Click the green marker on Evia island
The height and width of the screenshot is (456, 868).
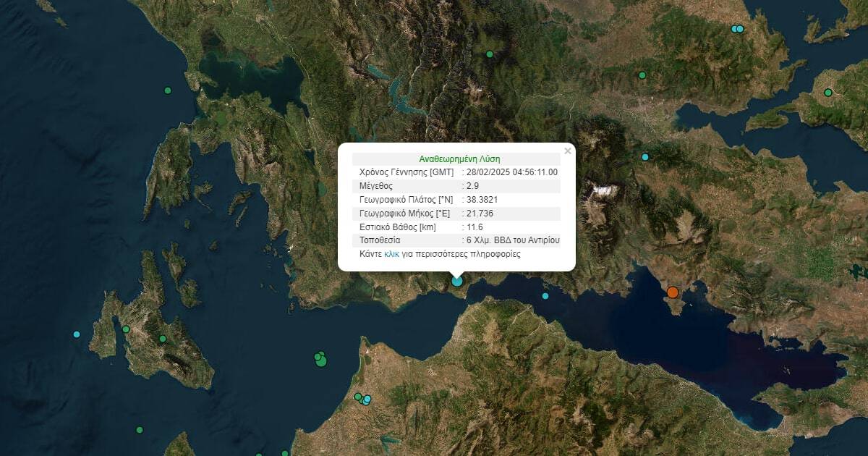(828, 93)
